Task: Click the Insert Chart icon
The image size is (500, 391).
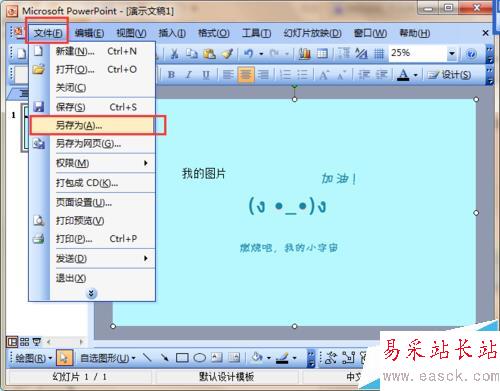Action: 304,53
